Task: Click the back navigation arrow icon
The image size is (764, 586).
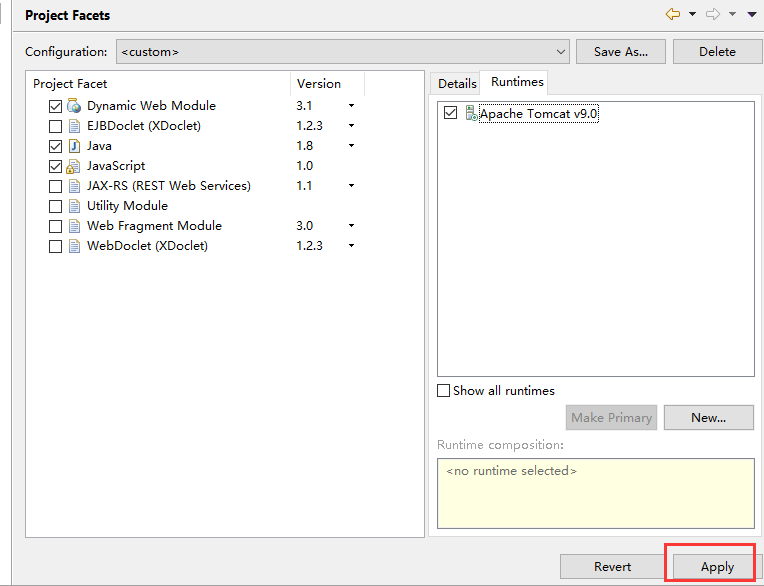Action: coord(673,14)
